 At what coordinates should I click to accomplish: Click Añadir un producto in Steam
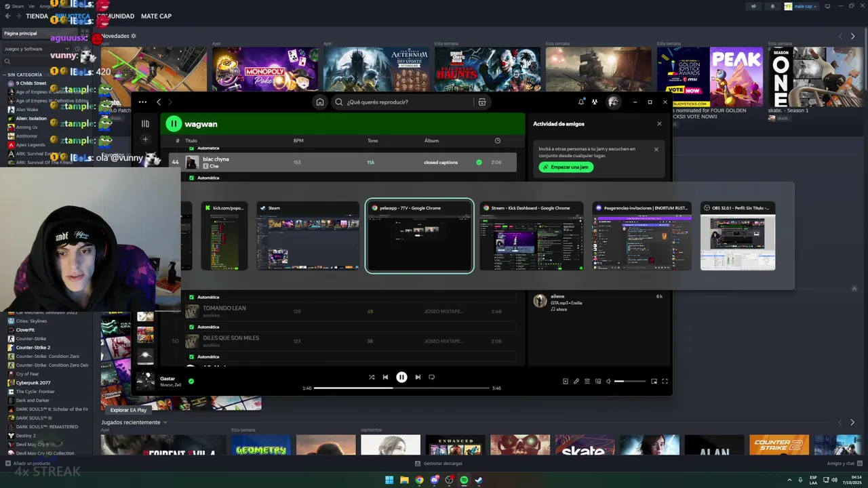(27, 464)
